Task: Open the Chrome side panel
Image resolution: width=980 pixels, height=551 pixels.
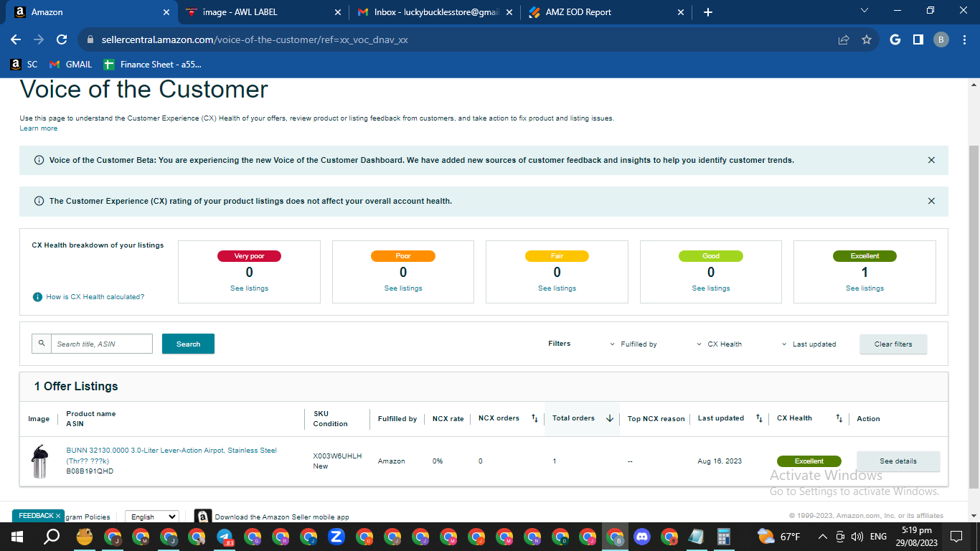Action: click(x=918, y=40)
